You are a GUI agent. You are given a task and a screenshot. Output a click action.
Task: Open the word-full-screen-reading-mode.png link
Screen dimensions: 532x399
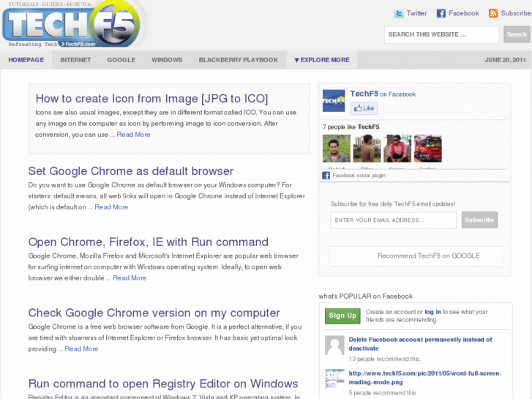[x=424, y=378]
